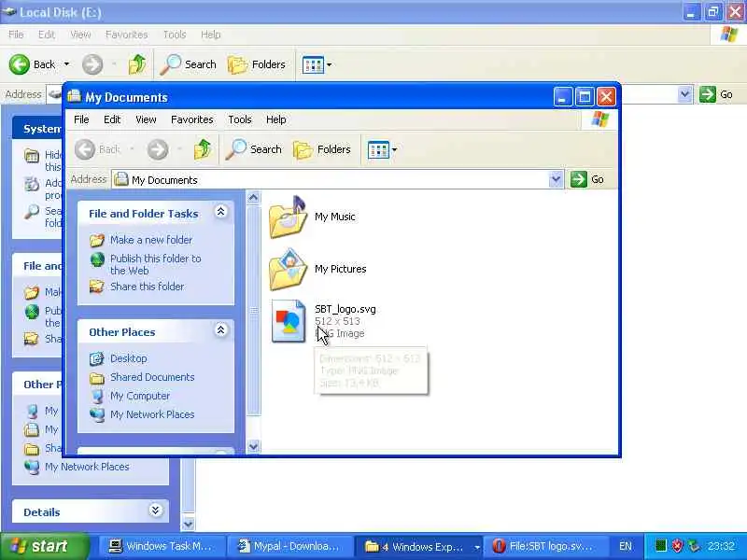Click the Make a new folder icon
The width and height of the screenshot is (747, 560).
click(x=97, y=240)
